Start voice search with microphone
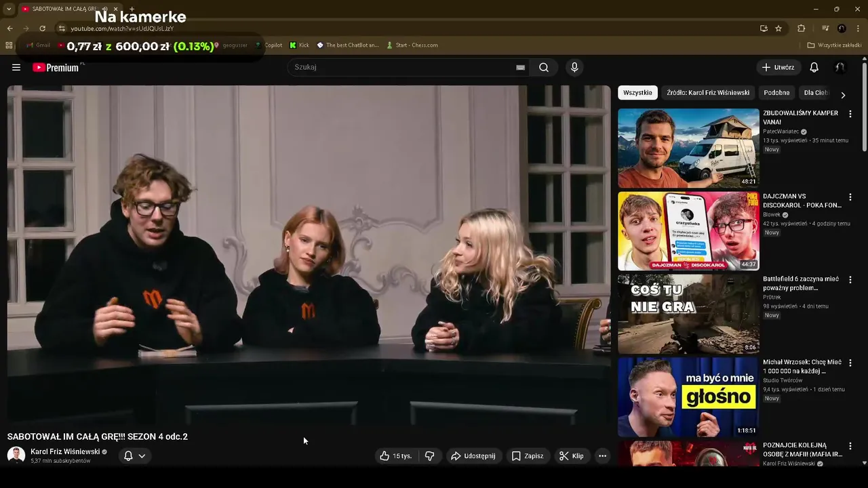 pyautogui.click(x=574, y=67)
